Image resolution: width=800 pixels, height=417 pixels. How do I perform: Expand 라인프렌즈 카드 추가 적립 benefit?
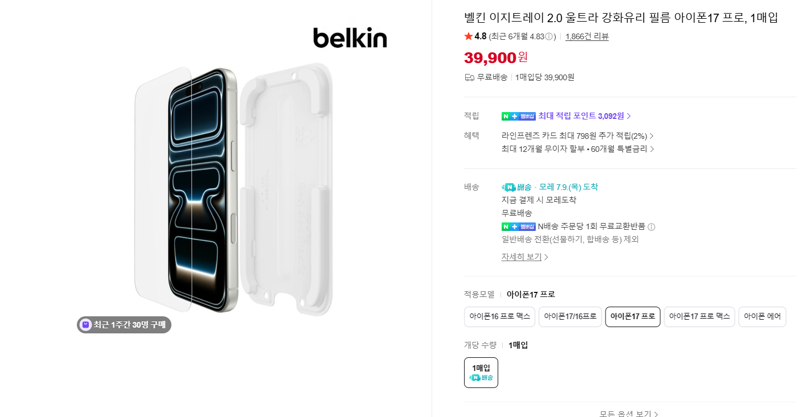(x=577, y=136)
